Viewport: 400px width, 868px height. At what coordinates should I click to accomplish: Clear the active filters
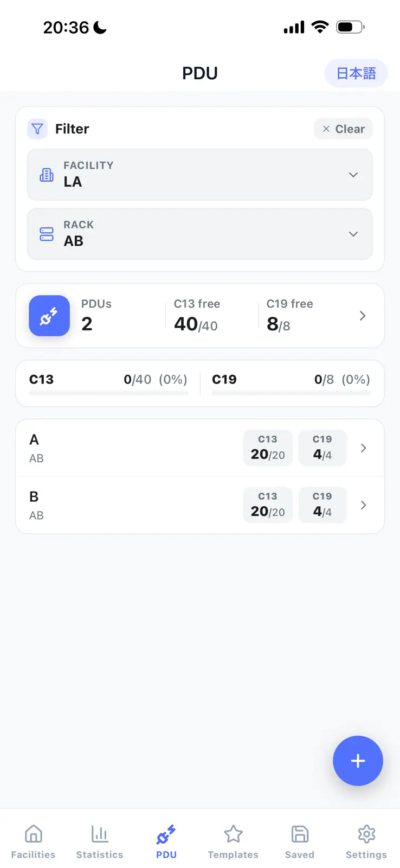coord(343,129)
